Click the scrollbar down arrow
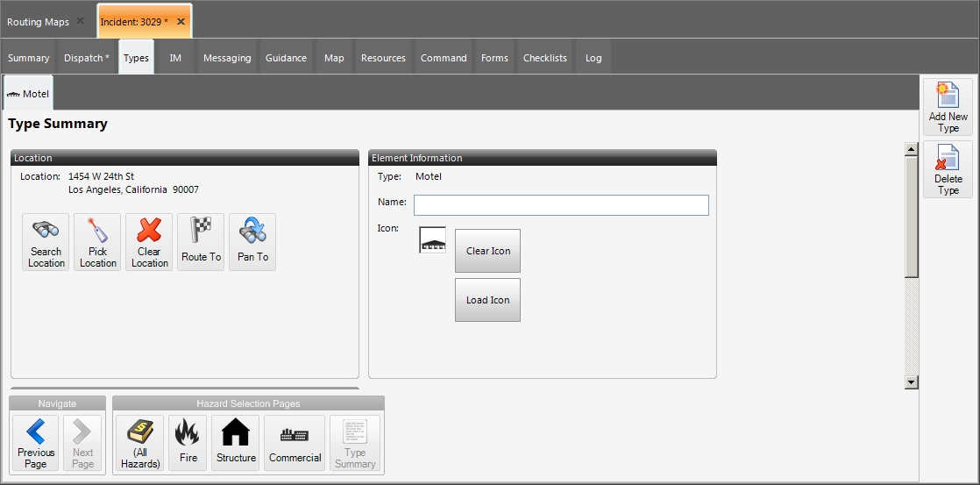 (912, 382)
